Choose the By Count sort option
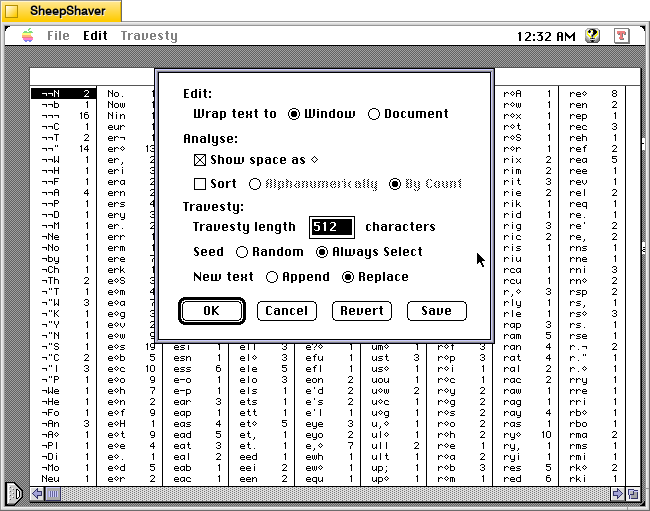Image resolution: width=650 pixels, height=511 pixels. [x=425, y=184]
